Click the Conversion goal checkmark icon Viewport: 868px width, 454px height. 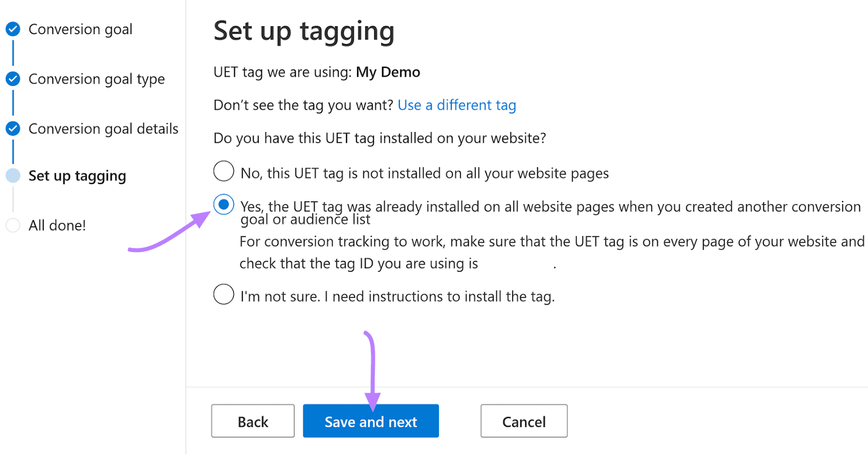pyautogui.click(x=13, y=29)
